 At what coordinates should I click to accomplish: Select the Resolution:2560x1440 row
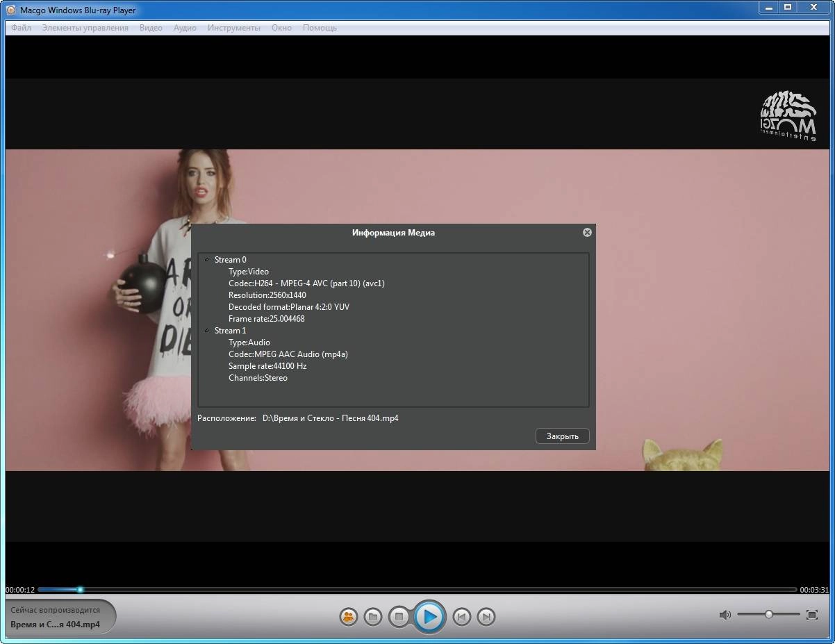click(267, 295)
